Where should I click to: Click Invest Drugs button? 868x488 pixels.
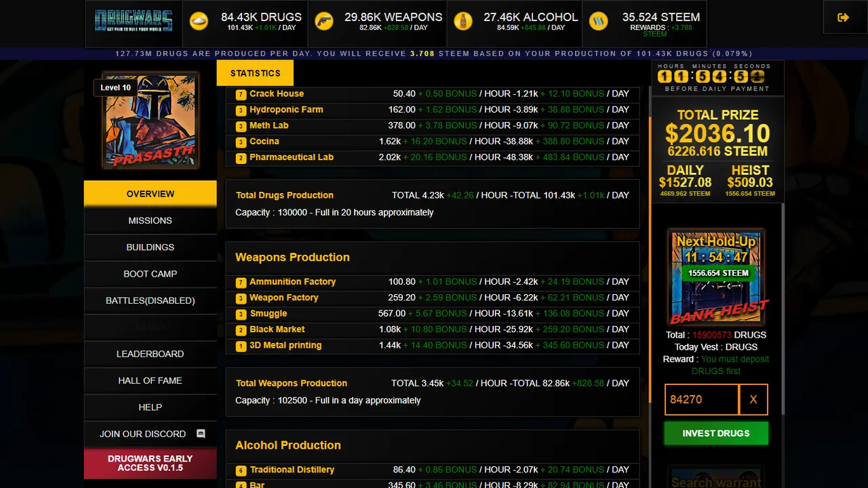[716, 433]
